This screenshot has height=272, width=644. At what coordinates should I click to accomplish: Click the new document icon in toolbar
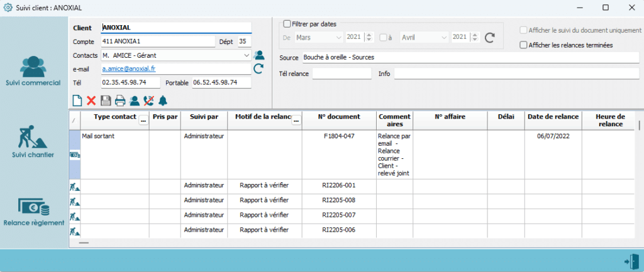[x=77, y=101]
